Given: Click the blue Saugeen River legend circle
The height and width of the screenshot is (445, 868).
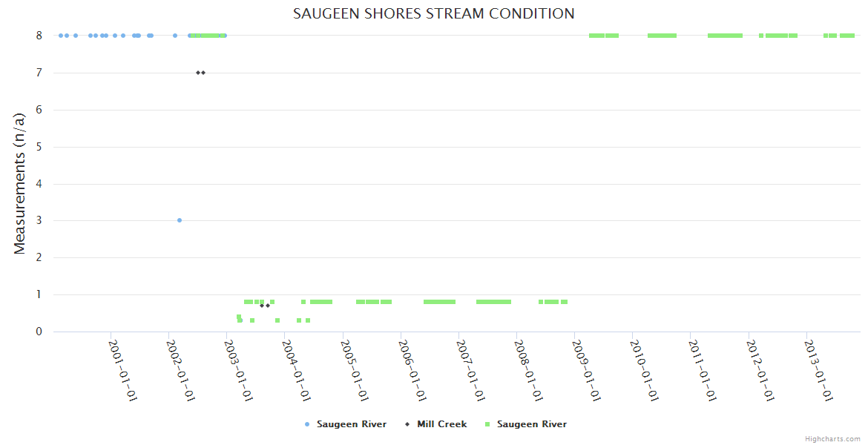Looking at the screenshot, I should click(307, 424).
